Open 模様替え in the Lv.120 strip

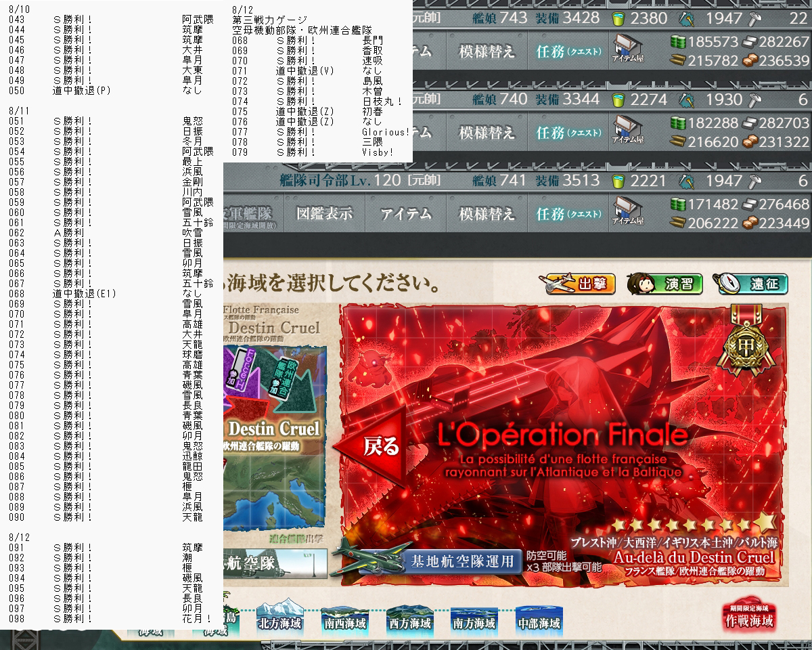click(487, 214)
